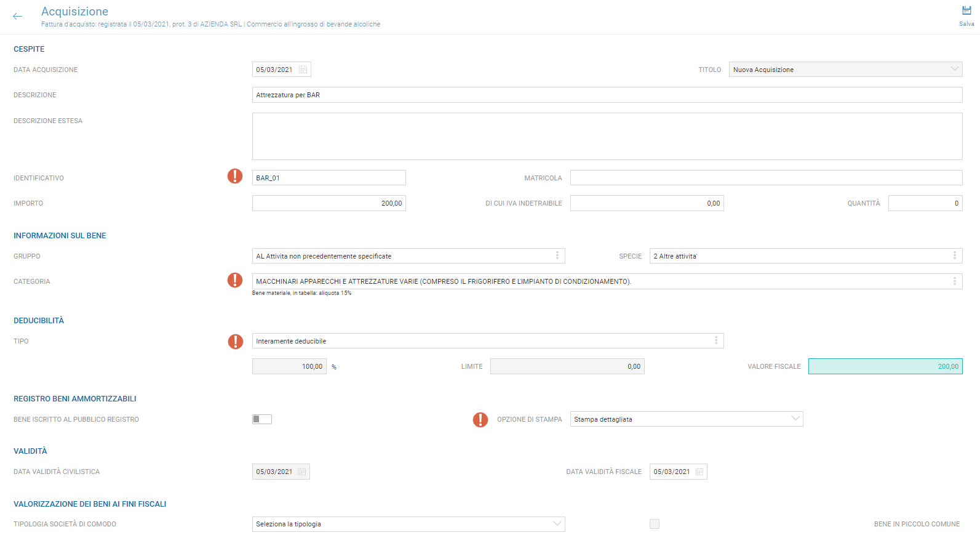Click the Specie field

806,256
